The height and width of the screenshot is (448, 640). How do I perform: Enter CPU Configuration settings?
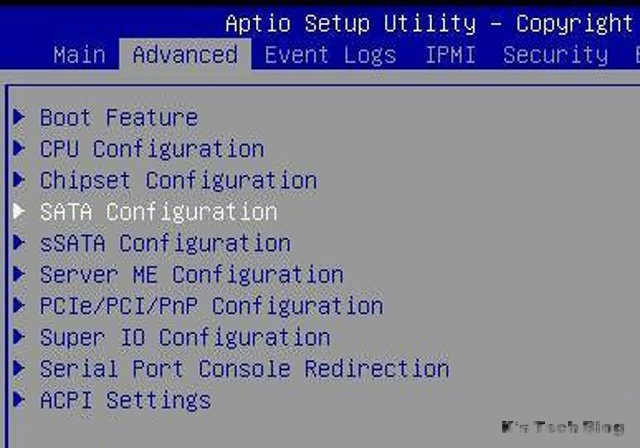pos(151,149)
